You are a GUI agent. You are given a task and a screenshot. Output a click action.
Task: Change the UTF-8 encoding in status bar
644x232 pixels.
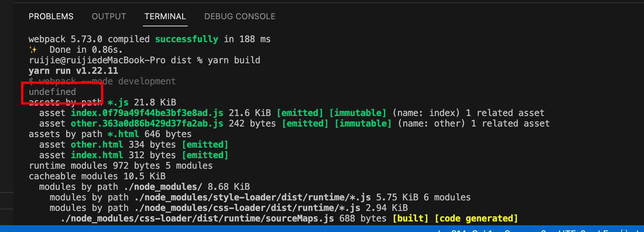(x=572, y=230)
